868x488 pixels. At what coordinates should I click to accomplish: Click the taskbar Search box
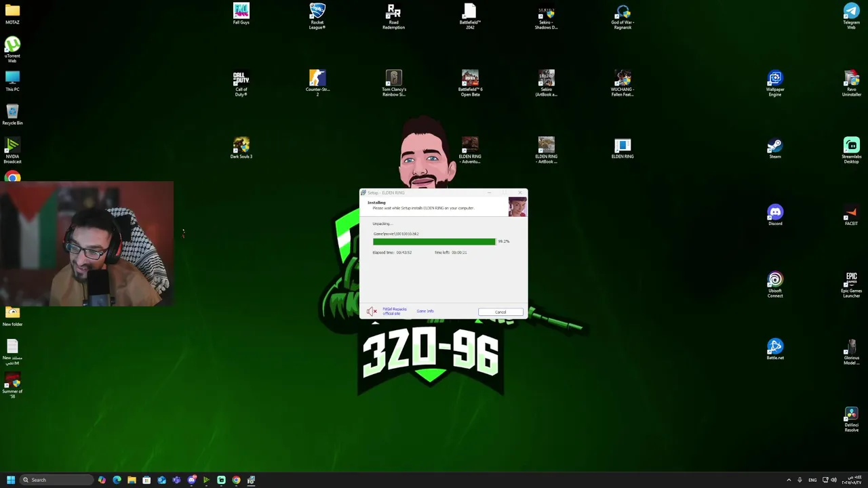click(56, 480)
